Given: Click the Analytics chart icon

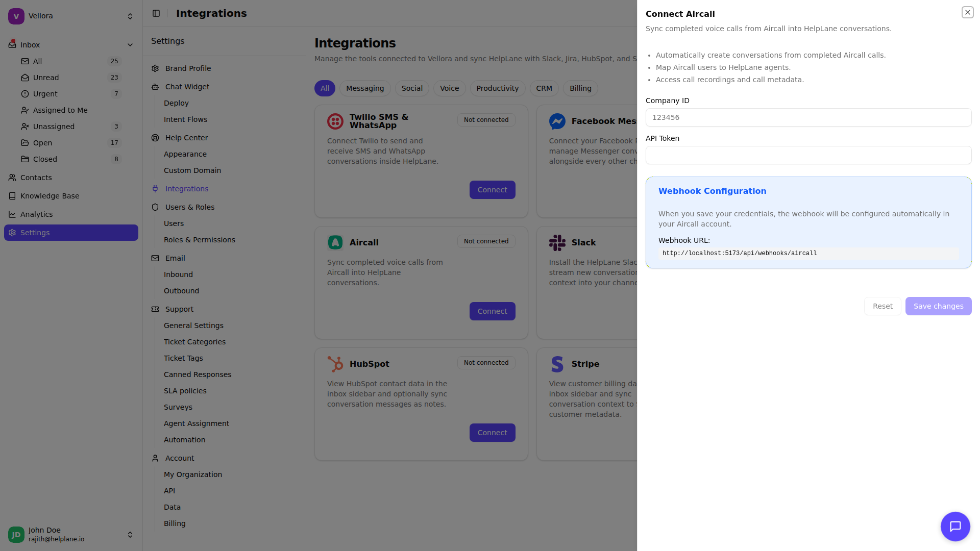Looking at the screenshot, I should click(x=12, y=214).
